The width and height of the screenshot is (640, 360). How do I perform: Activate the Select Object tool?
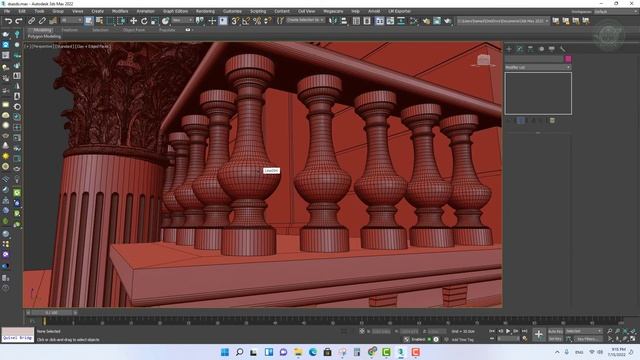coord(89,21)
